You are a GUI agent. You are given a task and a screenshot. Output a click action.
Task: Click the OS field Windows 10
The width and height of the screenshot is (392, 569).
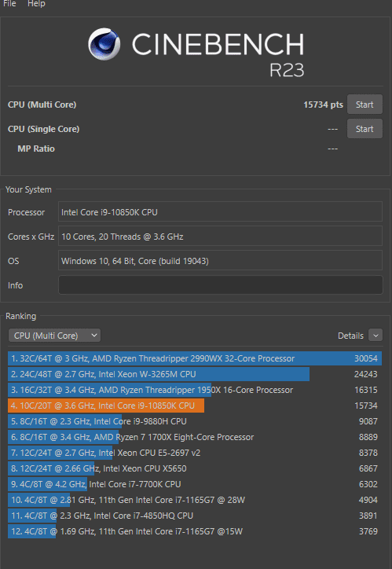pyautogui.click(x=220, y=261)
